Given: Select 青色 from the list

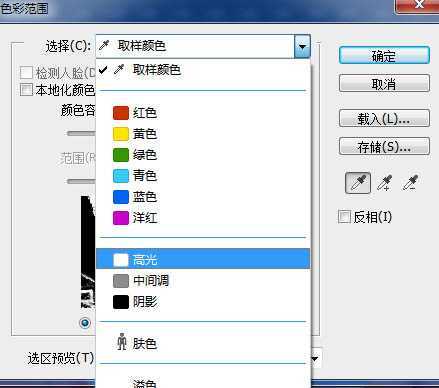Looking at the screenshot, I should coord(203,176).
